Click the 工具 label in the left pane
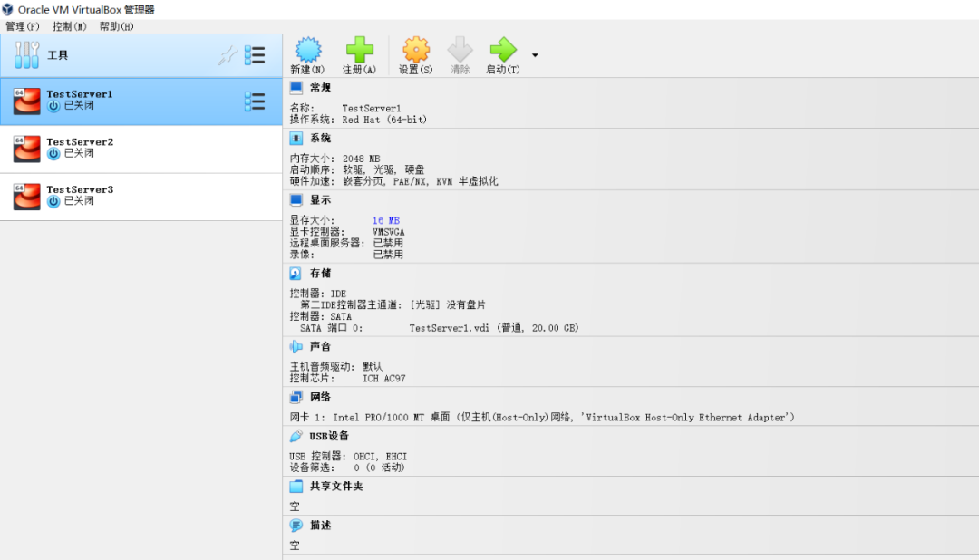Image resolution: width=979 pixels, height=560 pixels. pyautogui.click(x=57, y=55)
